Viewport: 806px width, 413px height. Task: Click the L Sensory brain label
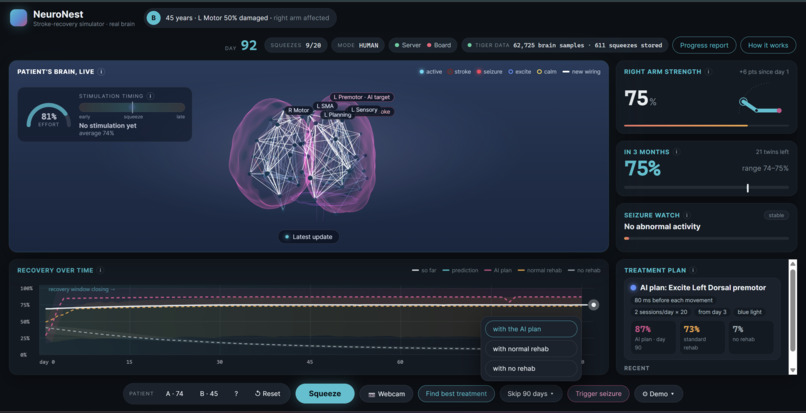[x=364, y=110]
